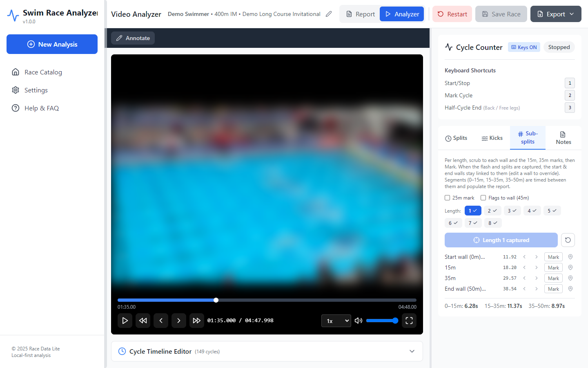The width and height of the screenshot is (588, 368).
Task: Open Help & FAQ page
Action: click(x=52, y=108)
